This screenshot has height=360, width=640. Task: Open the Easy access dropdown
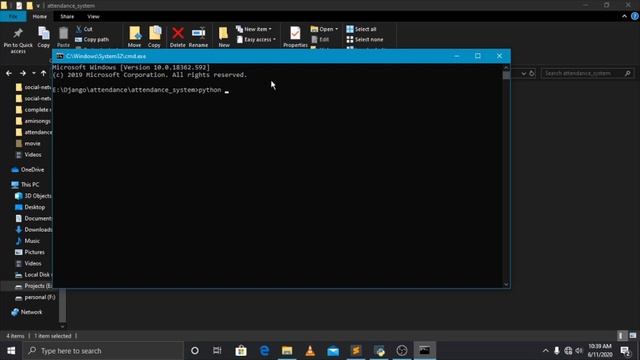[256, 40]
